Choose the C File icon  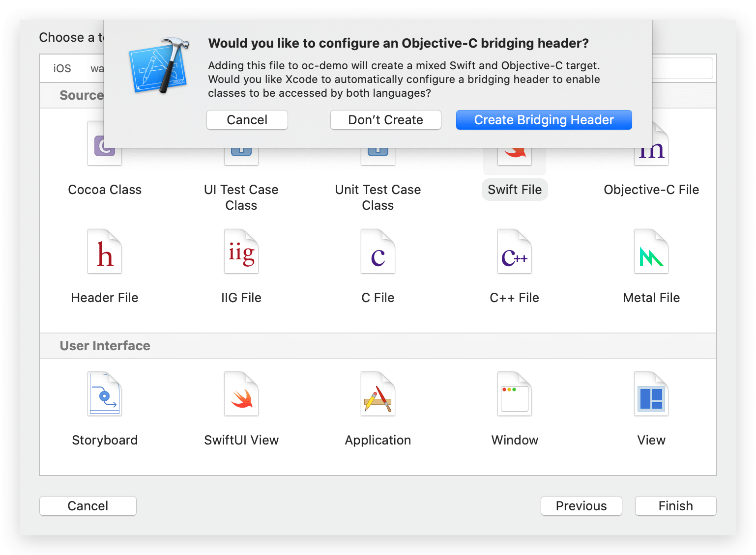(378, 251)
